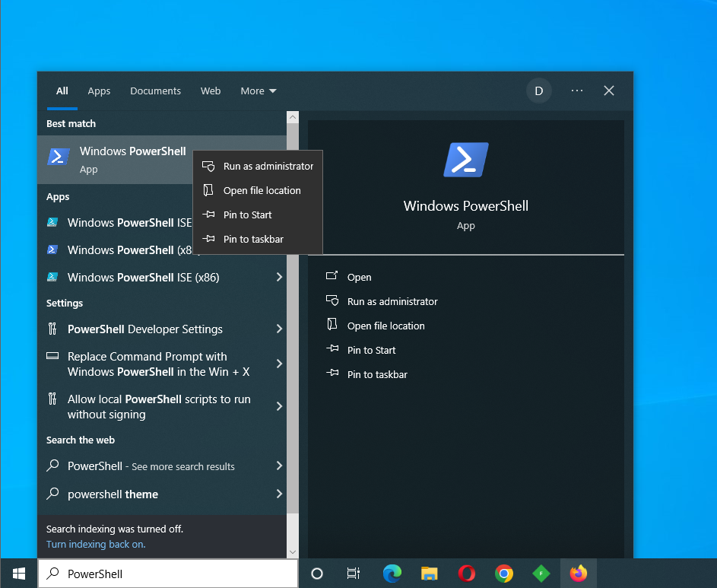
Task: Open Replace Command Prompt with PowerShell setting
Action: pos(162,364)
